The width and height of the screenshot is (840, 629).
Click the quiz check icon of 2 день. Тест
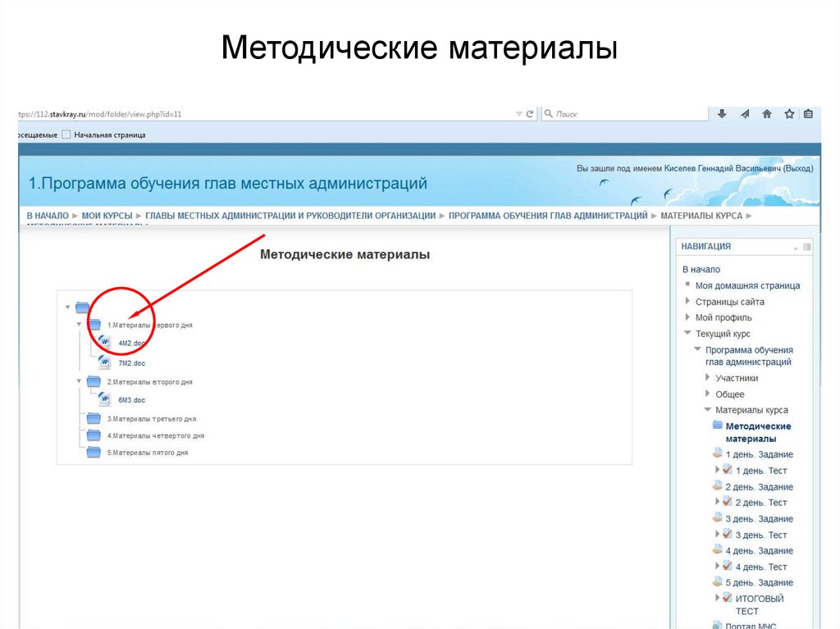point(726,501)
